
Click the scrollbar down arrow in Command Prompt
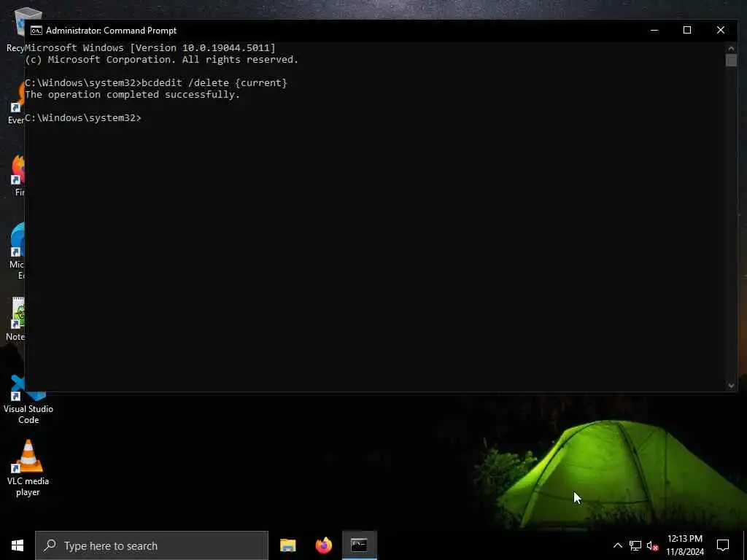tap(731, 386)
